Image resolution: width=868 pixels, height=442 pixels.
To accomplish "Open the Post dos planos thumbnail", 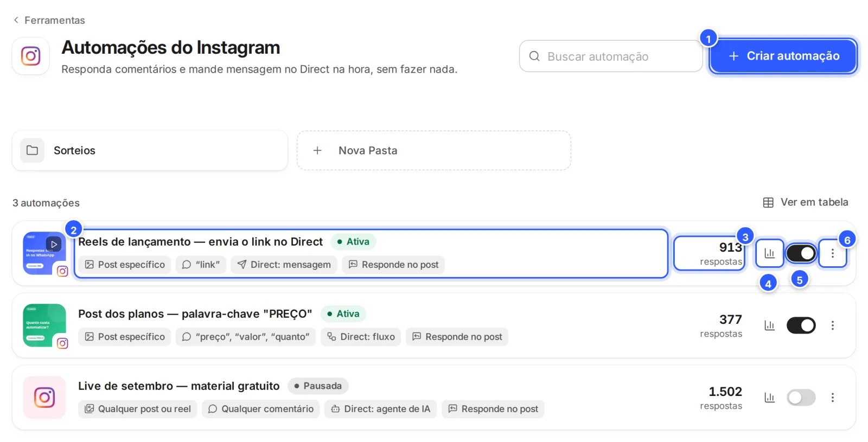I will (44, 325).
